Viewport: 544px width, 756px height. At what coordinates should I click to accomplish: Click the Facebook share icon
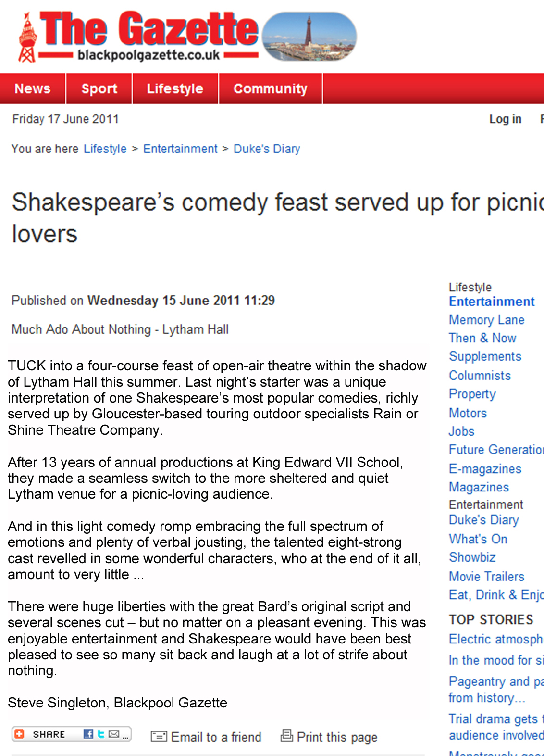pos(88,734)
